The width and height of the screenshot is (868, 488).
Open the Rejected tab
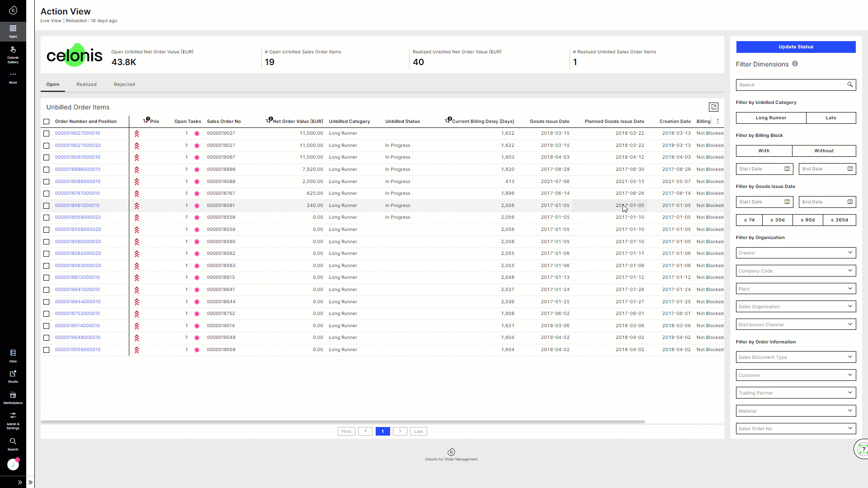click(x=124, y=84)
